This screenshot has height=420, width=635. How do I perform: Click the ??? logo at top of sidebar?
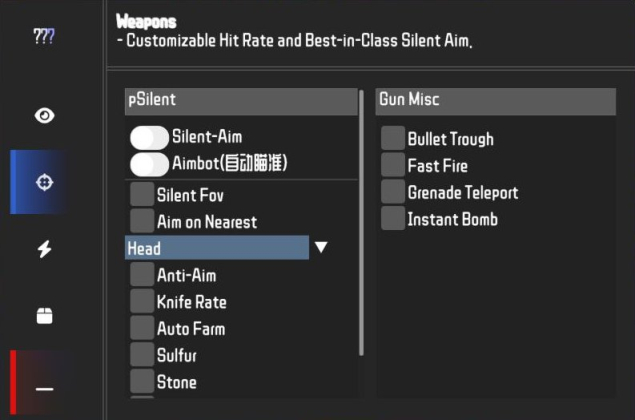(44, 36)
